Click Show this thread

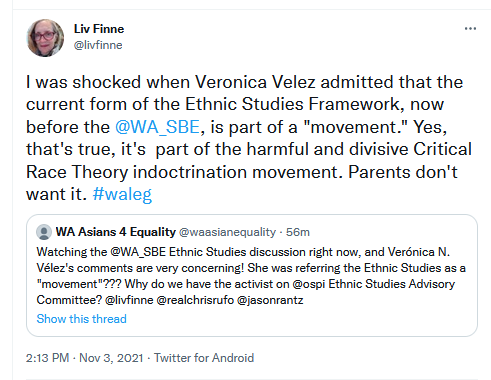point(82,319)
